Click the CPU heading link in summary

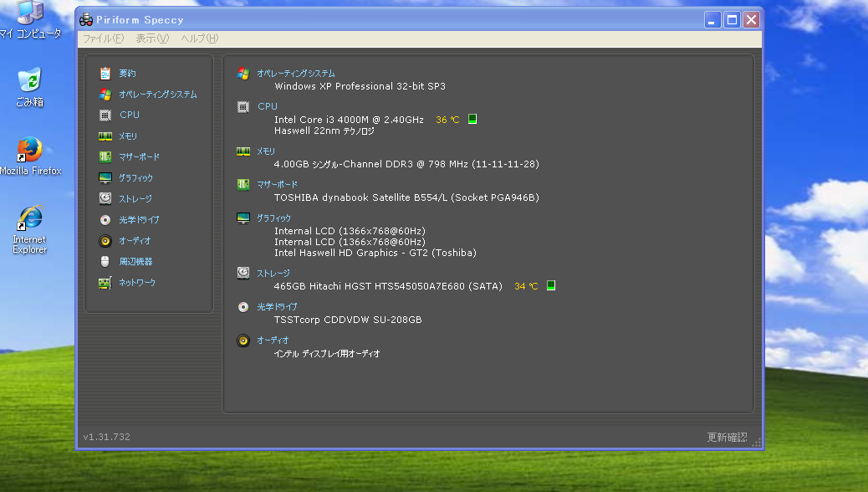pyautogui.click(x=268, y=106)
